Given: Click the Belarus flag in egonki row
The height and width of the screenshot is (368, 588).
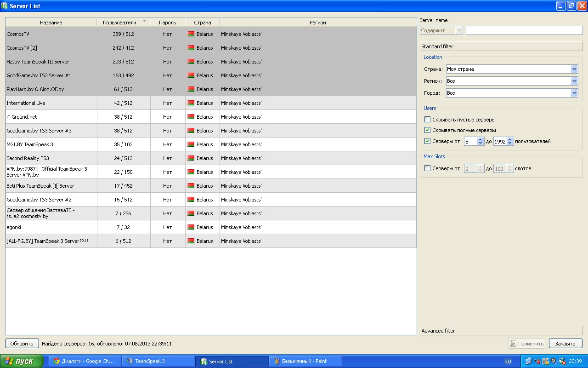Looking at the screenshot, I should (191, 227).
